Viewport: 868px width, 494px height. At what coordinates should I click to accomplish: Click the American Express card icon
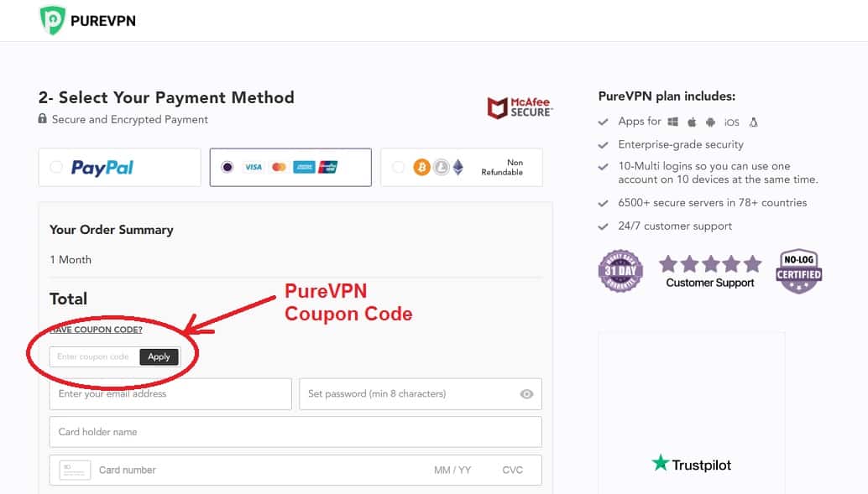tap(304, 167)
